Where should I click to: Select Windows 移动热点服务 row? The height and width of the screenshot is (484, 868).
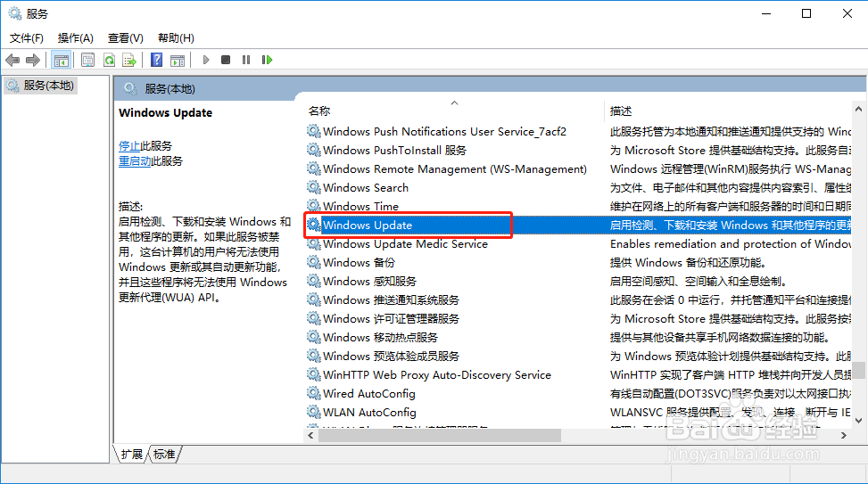[x=380, y=338]
